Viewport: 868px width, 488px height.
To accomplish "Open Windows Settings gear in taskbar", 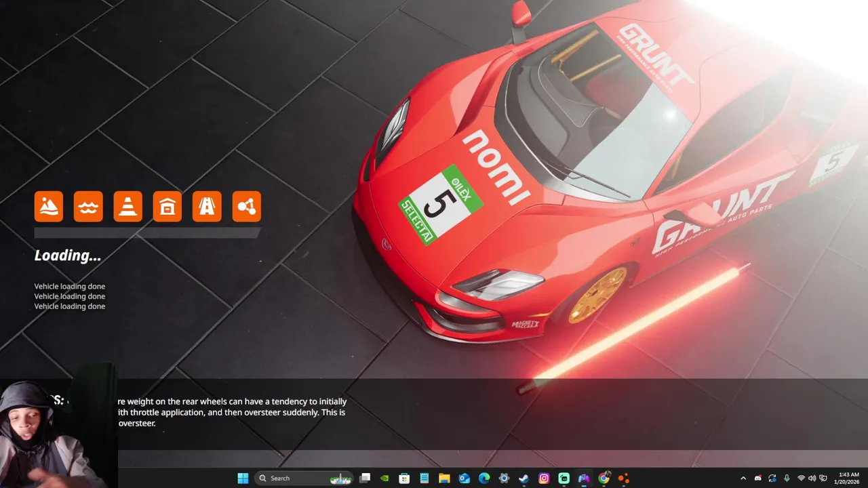I will (x=504, y=478).
